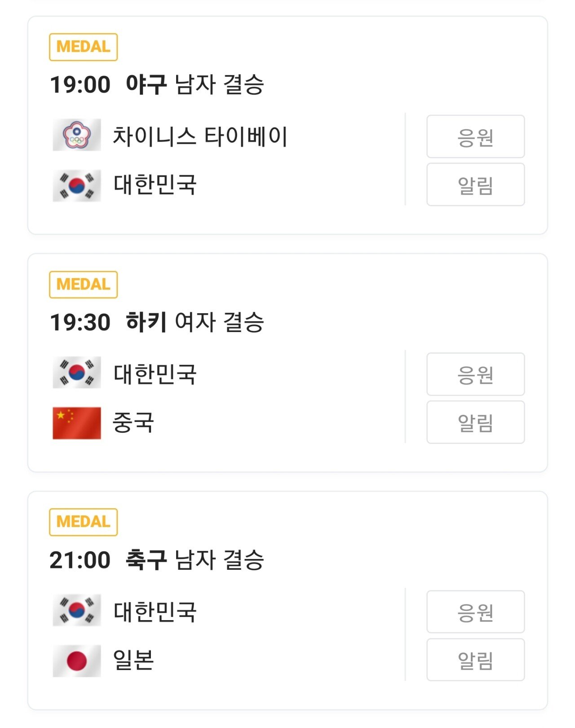Click South Korea flag in hockey final

[77, 373]
